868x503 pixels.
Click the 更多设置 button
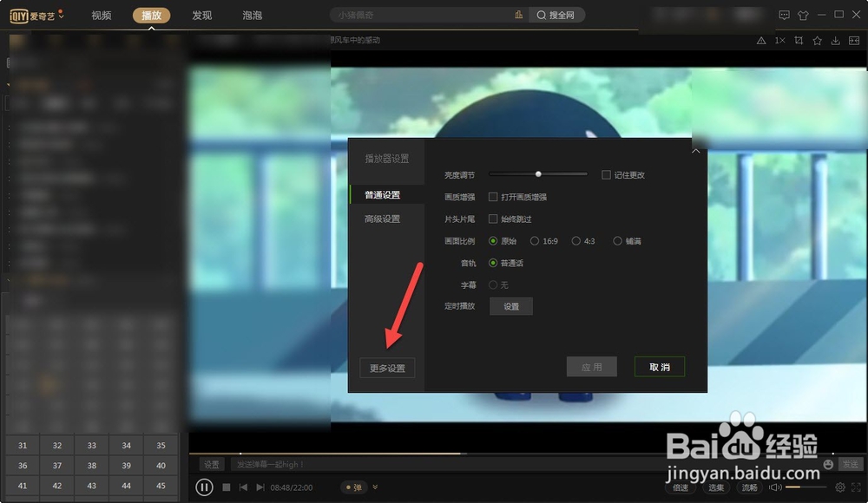pyautogui.click(x=387, y=367)
